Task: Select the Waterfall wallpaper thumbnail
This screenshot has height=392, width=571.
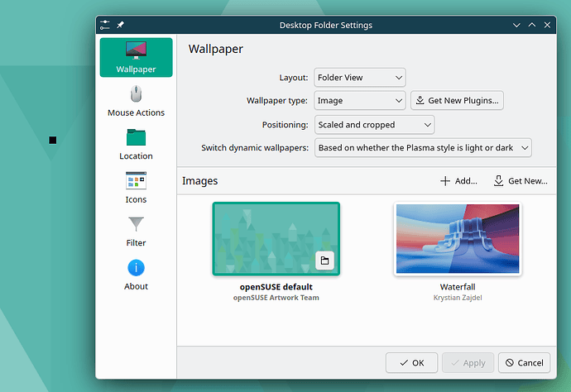Action: click(458, 239)
